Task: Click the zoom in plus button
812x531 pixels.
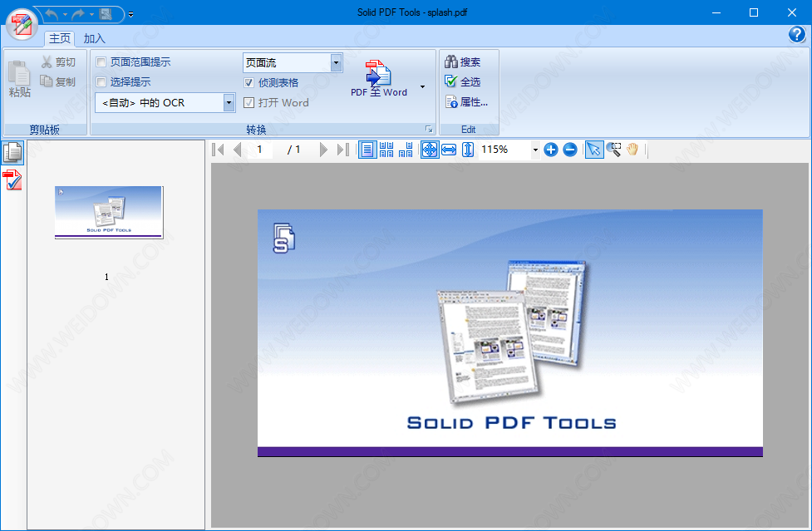Action: point(551,150)
